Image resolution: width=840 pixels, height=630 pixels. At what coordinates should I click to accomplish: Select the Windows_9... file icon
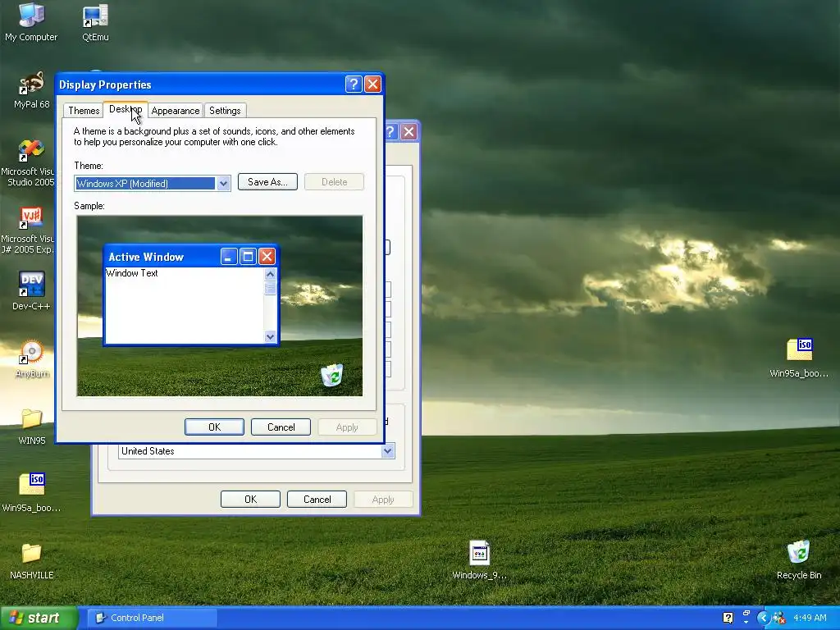[x=479, y=560]
